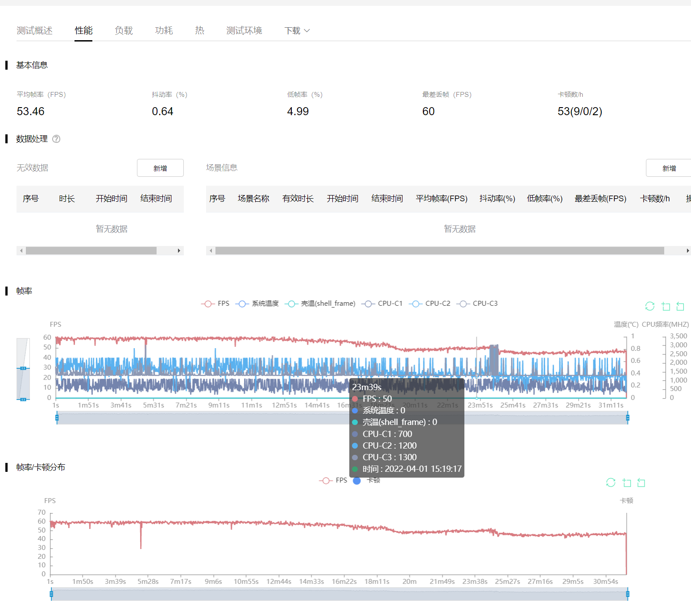Click restore icon on 帧率/卡顿分布 chart
Viewport: 691px width, 616px height.
[611, 483]
